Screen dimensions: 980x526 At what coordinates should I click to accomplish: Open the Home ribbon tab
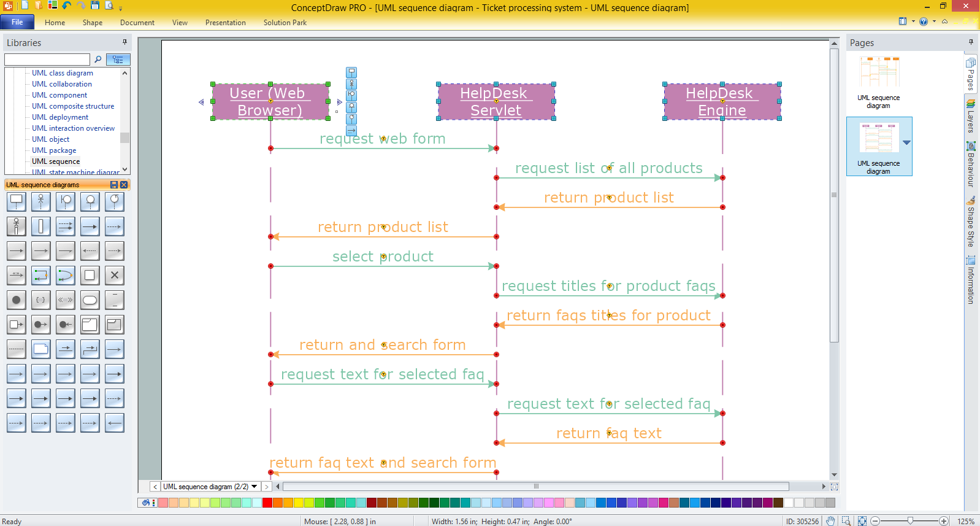(x=55, y=23)
